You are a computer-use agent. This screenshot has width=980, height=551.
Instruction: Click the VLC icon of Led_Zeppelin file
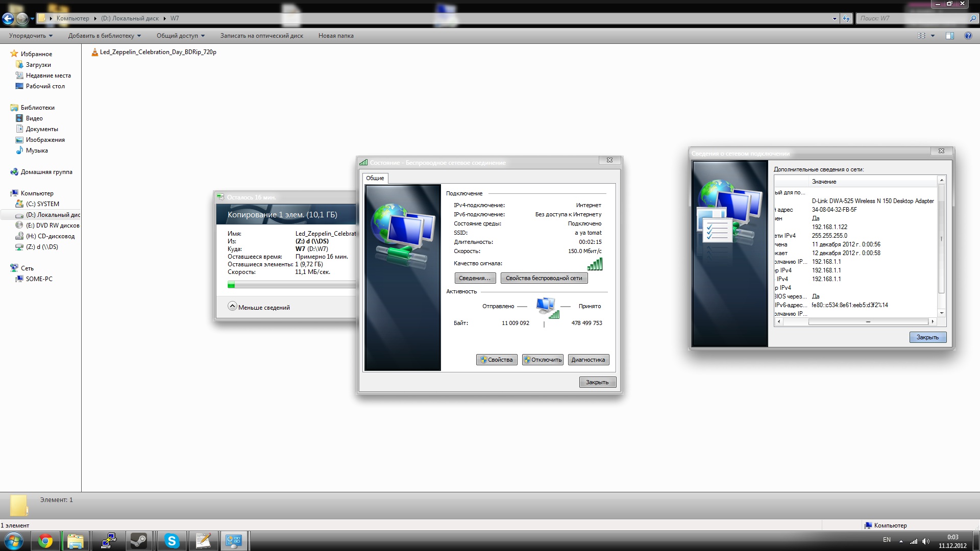94,52
